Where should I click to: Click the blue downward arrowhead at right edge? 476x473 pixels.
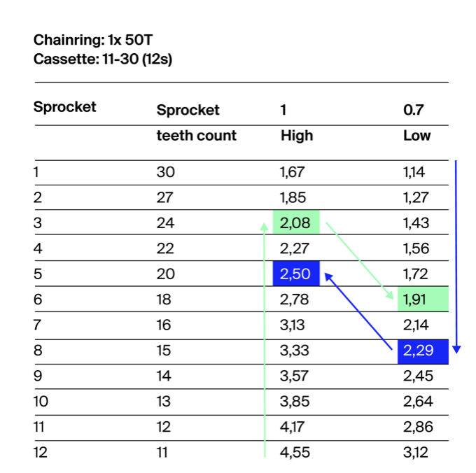pos(456,349)
